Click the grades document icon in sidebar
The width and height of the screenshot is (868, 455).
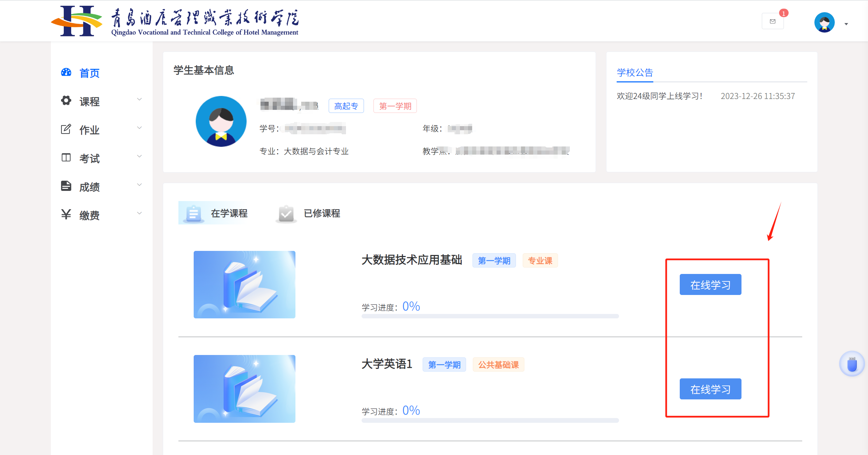(x=66, y=186)
